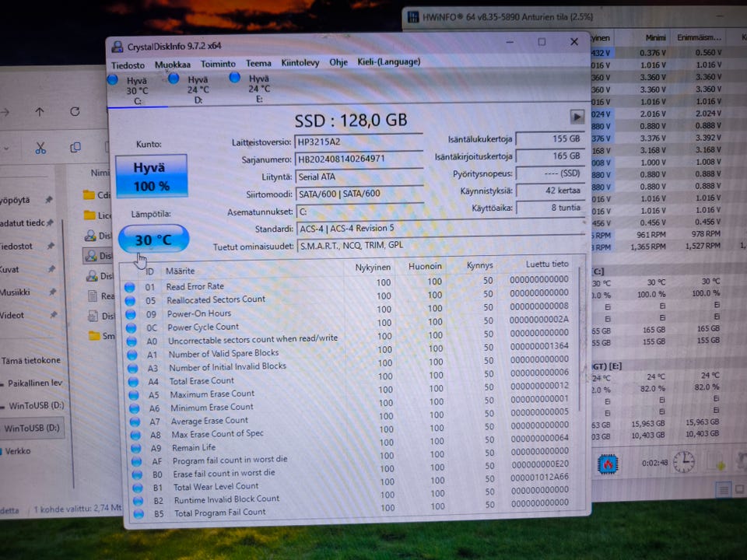Click the status icon for Number of Valid Spare Blocks
Screen dimensions: 747x560
click(132, 355)
